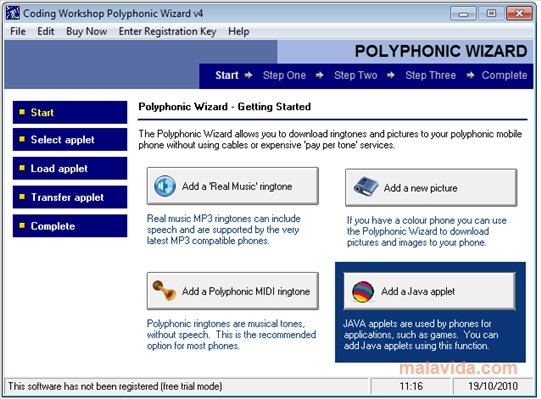Click the arrow after Start in the breadcrumb

tap(248, 75)
